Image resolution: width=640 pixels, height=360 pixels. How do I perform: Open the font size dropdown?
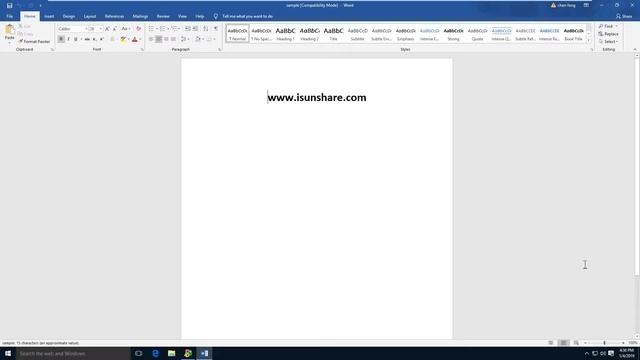[100, 29]
